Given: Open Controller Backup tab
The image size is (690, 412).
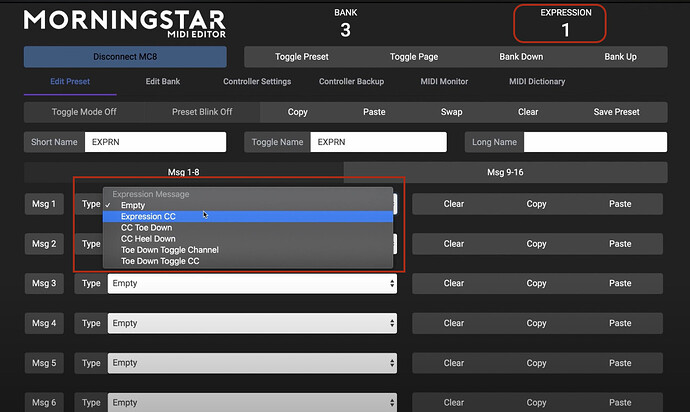Looking at the screenshot, I should tap(351, 81).
